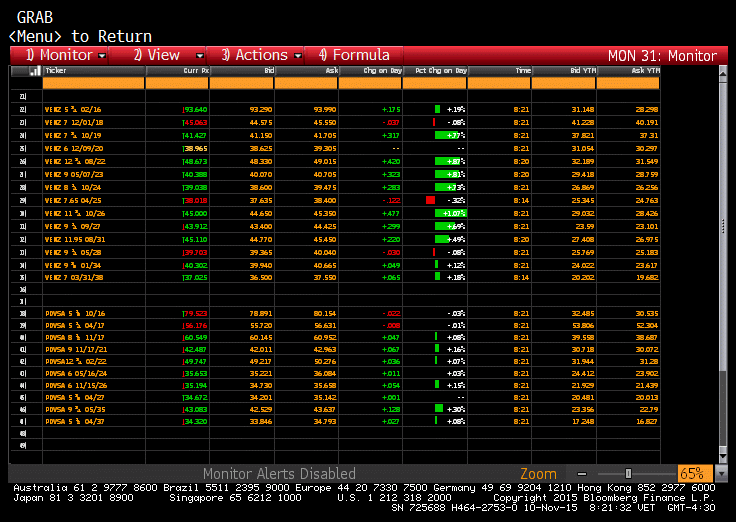Click the orange filter field under Ticker

click(93, 83)
